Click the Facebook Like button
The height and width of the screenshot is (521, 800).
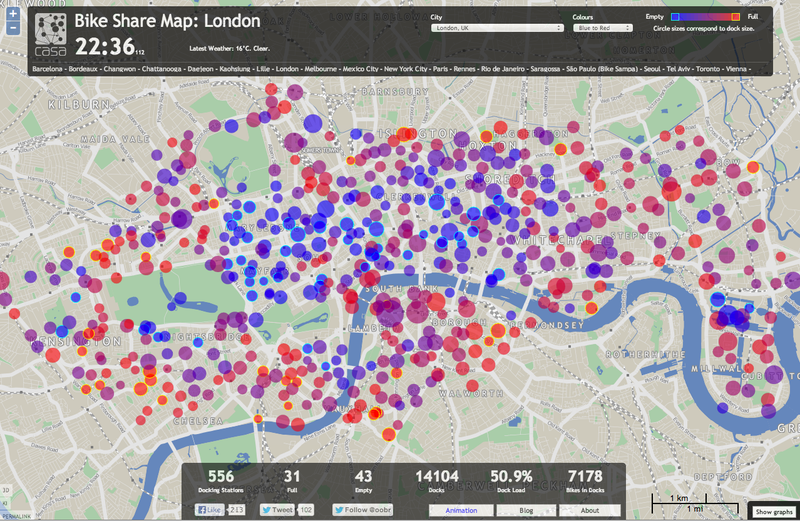pyautogui.click(x=210, y=510)
